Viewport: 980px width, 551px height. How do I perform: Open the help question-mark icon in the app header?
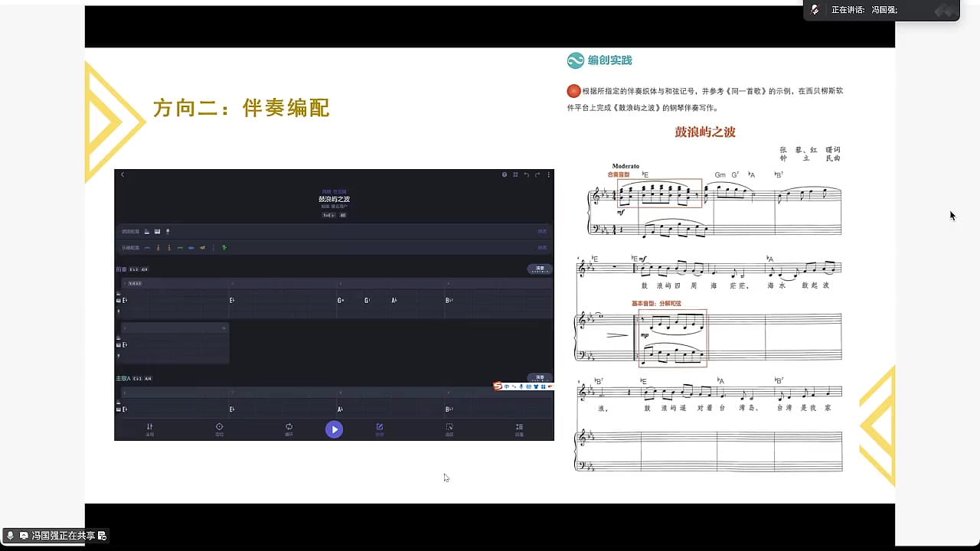(505, 174)
